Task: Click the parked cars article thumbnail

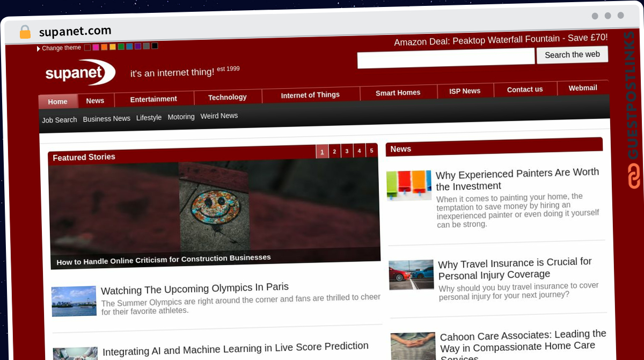Action: tap(412, 275)
